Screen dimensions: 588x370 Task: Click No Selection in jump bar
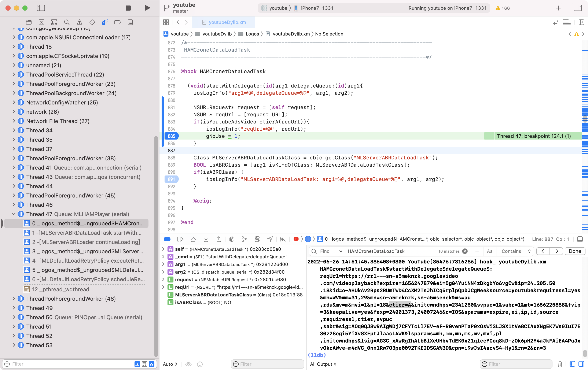(329, 34)
